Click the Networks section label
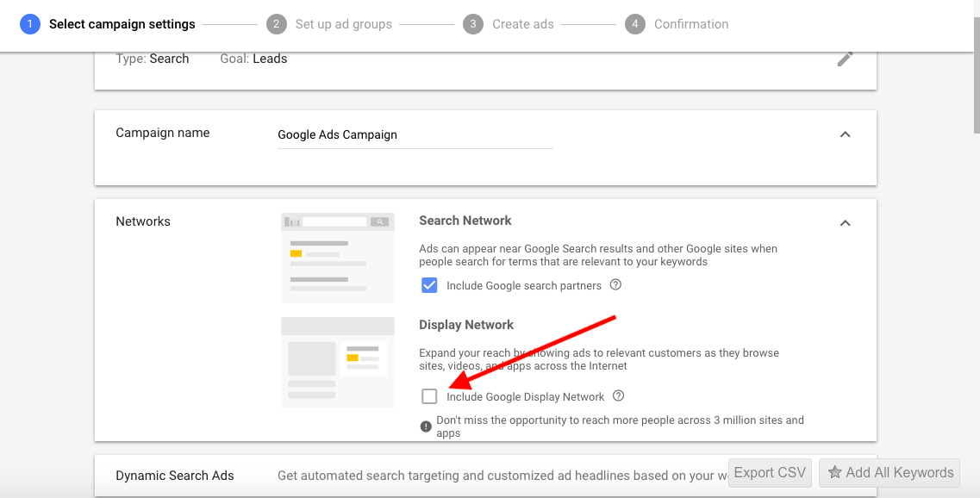980x498 pixels. point(143,221)
